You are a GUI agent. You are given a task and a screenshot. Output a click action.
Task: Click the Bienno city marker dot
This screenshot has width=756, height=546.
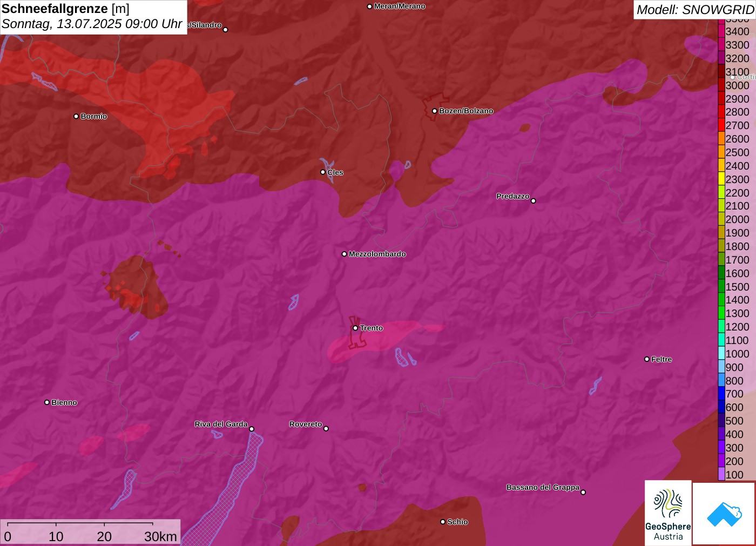(x=47, y=402)
